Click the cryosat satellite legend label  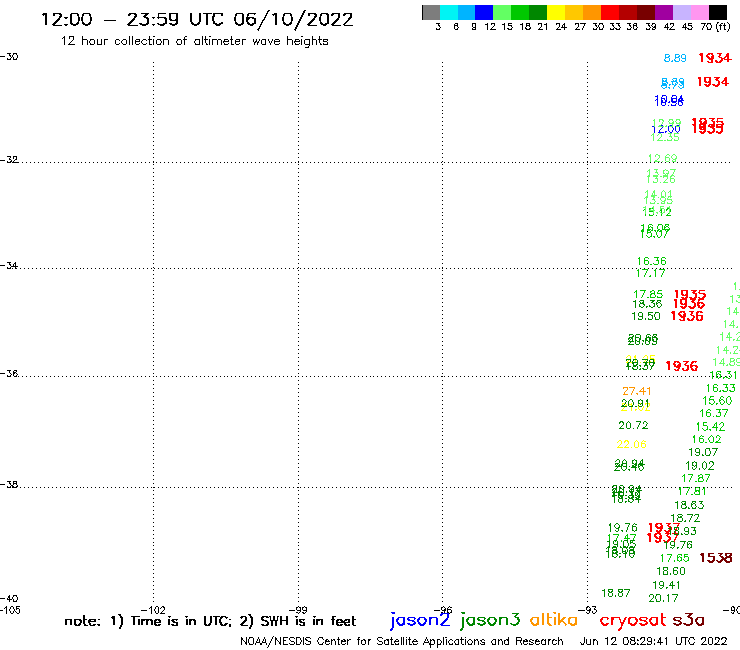(633, 620)
